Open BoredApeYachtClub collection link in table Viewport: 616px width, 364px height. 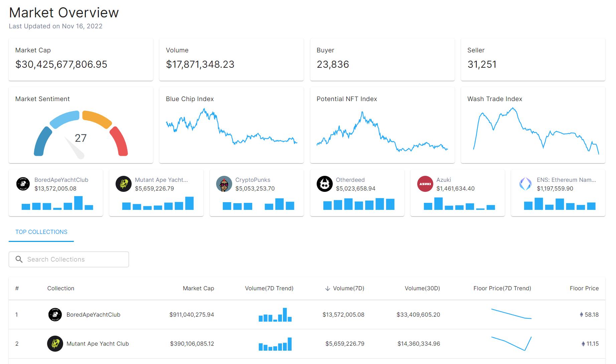point(93,315)
